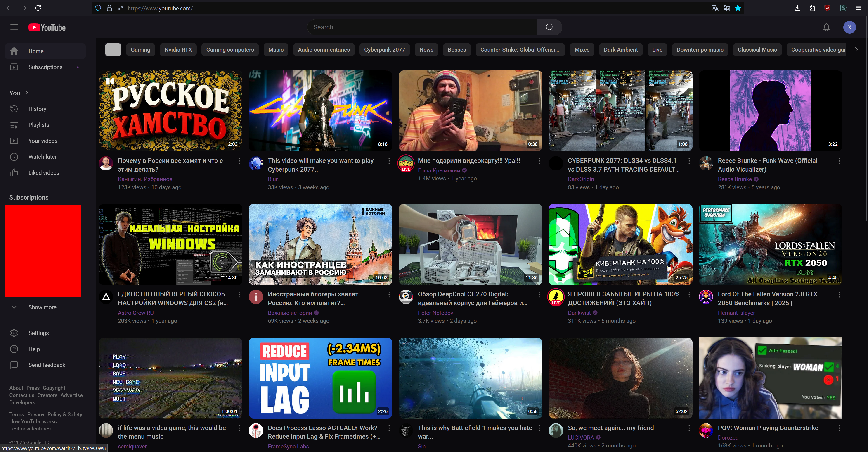Open Русское Хамство video thumbnail
868x452 pixels.
click(170, 111)
